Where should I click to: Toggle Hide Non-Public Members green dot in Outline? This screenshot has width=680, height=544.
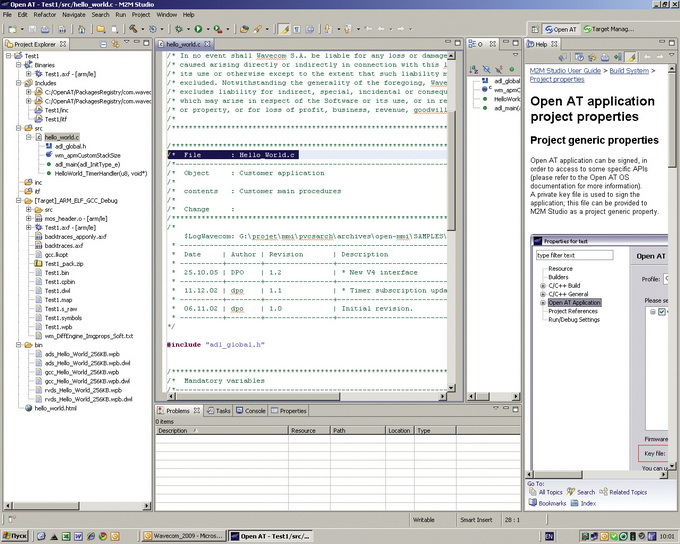pos(512,69)
